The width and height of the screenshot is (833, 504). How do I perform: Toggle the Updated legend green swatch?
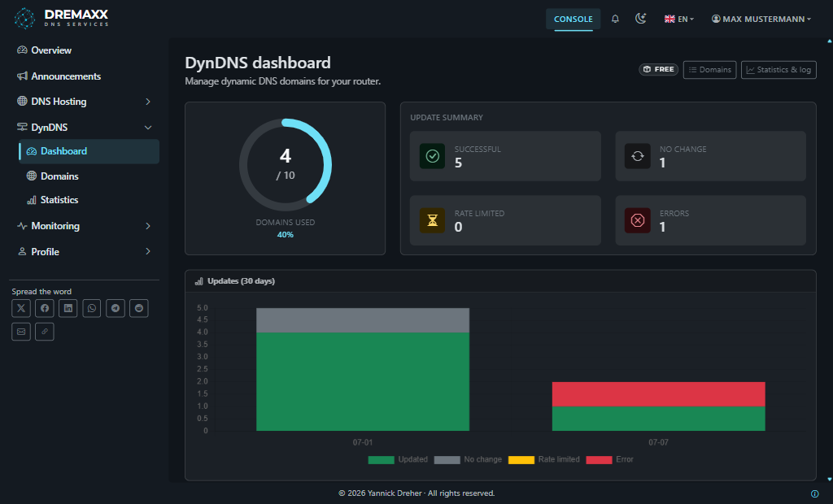[381, 460]
